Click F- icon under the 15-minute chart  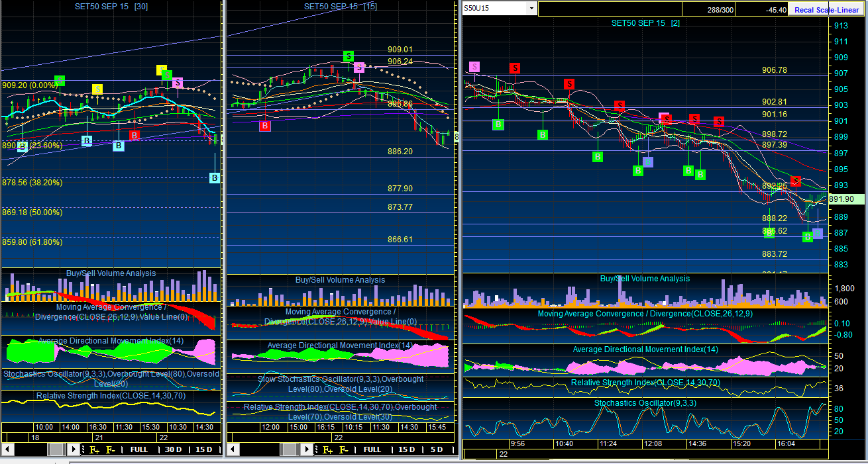pos(344,449)
